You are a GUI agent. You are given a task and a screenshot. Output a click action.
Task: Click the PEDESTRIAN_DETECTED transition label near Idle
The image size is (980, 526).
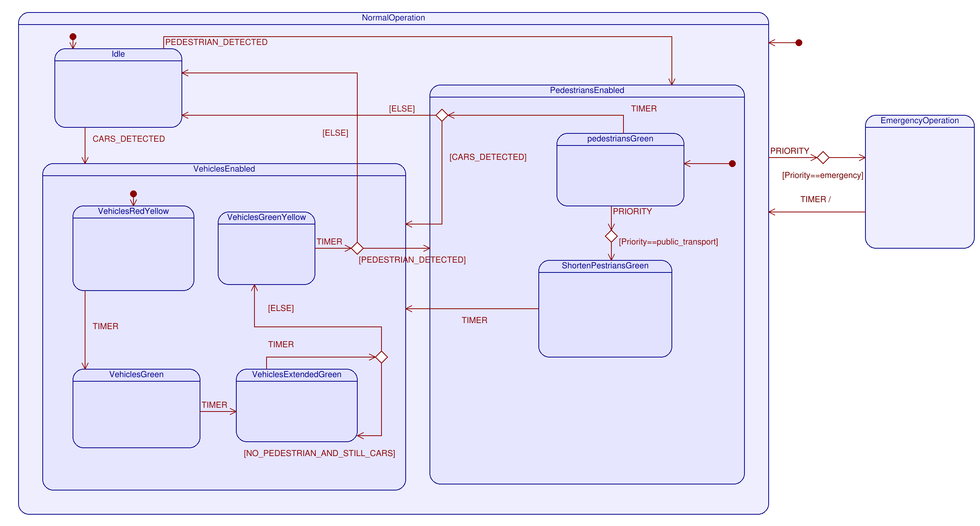click(216, 42)
